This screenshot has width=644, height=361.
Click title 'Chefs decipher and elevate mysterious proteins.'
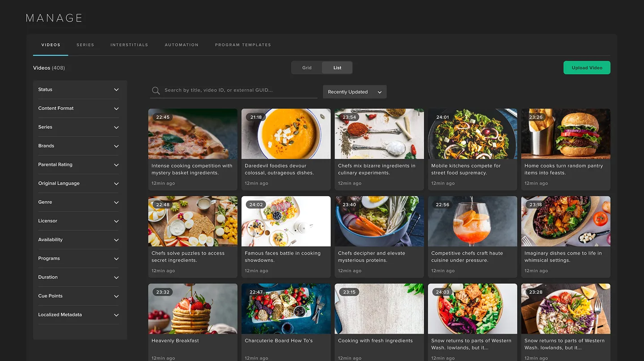[372, 257]
